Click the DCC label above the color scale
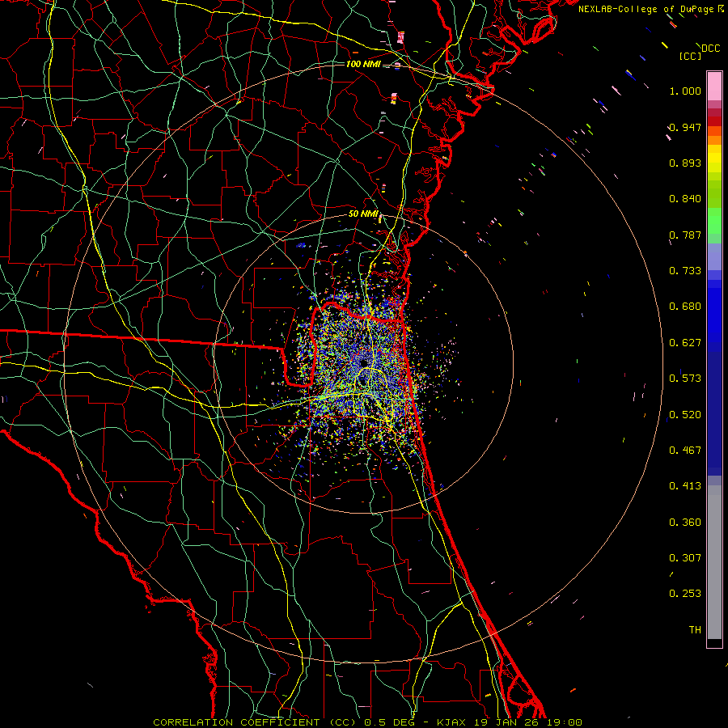 pos(710,49)
